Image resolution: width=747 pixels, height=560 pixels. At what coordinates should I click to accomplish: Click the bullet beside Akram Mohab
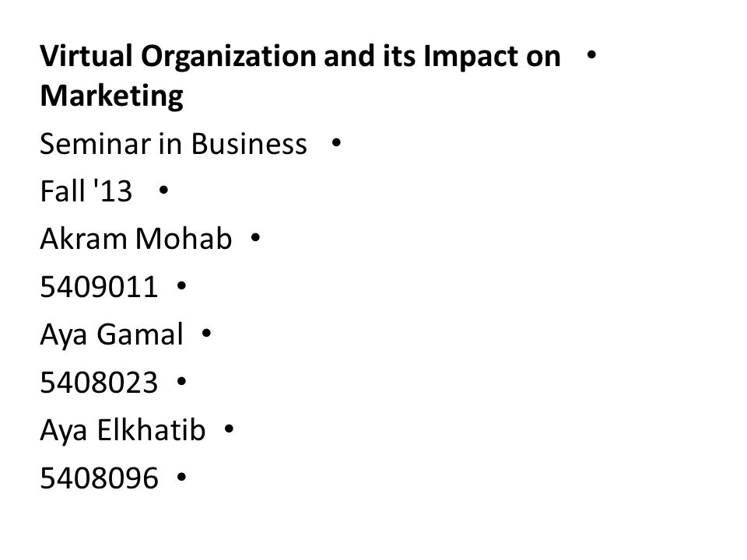click(x=256, y=237)
